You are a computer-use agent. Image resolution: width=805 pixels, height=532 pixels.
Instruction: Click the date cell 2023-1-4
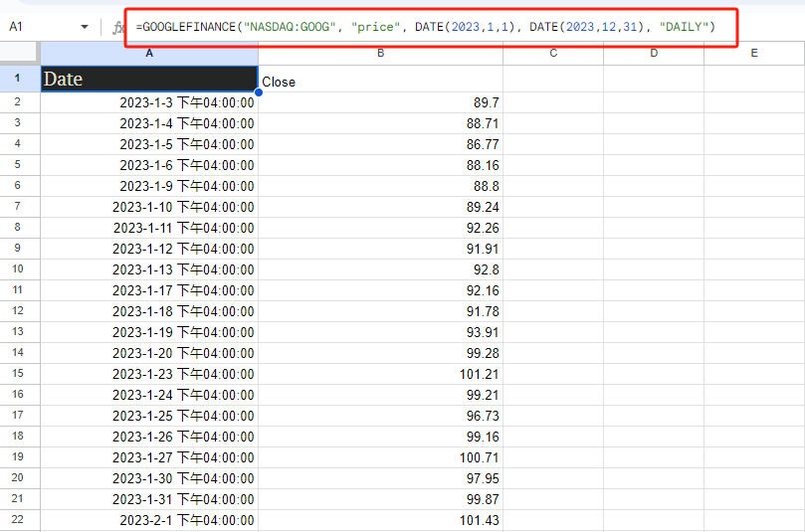click(x=149, y=123)
